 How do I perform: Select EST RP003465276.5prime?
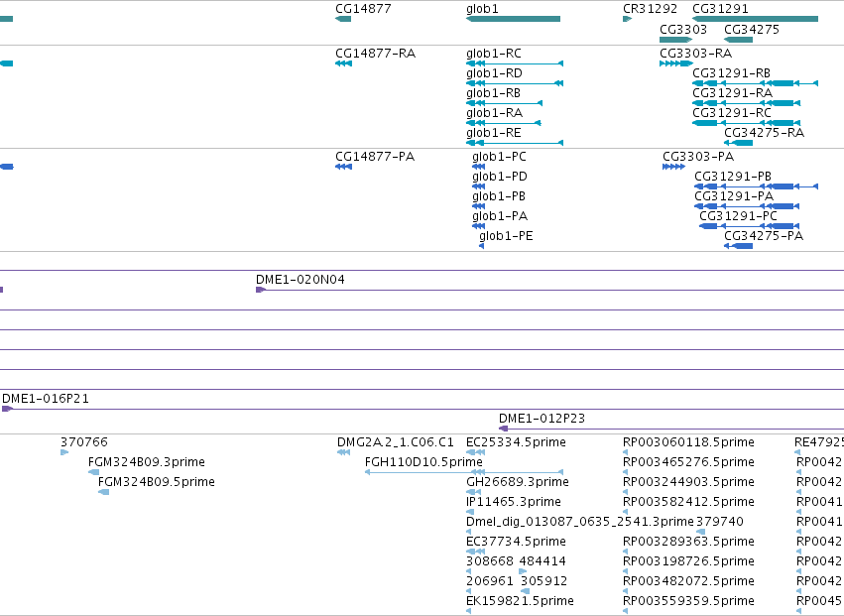(x=688, y=462)
